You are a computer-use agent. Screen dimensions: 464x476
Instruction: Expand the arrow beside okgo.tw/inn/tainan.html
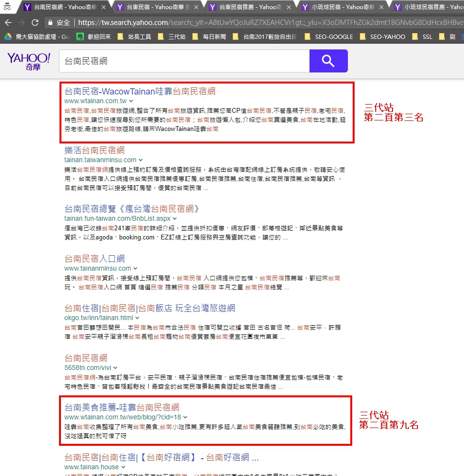(137, 318)
